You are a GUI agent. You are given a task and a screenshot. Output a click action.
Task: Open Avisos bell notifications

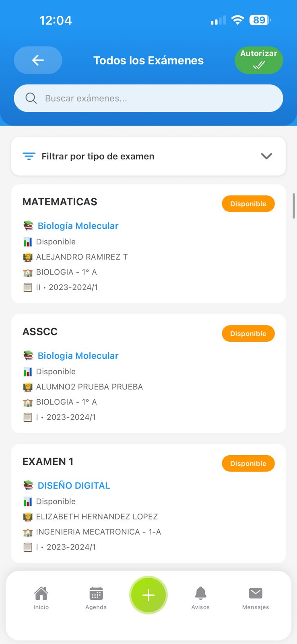(200, 598)
